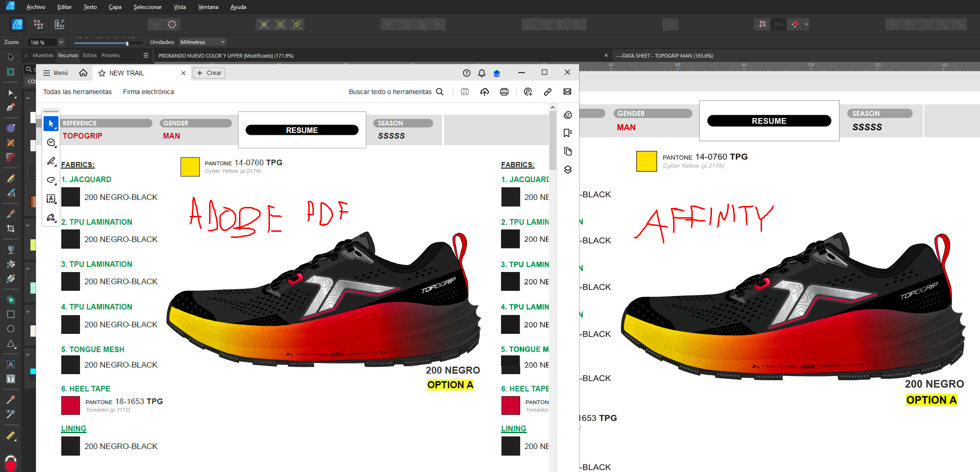Viewport: 980px width, 472px height.
Task: Open the Archivo menu
Action: pyautogui.click(x=36, y=7)
